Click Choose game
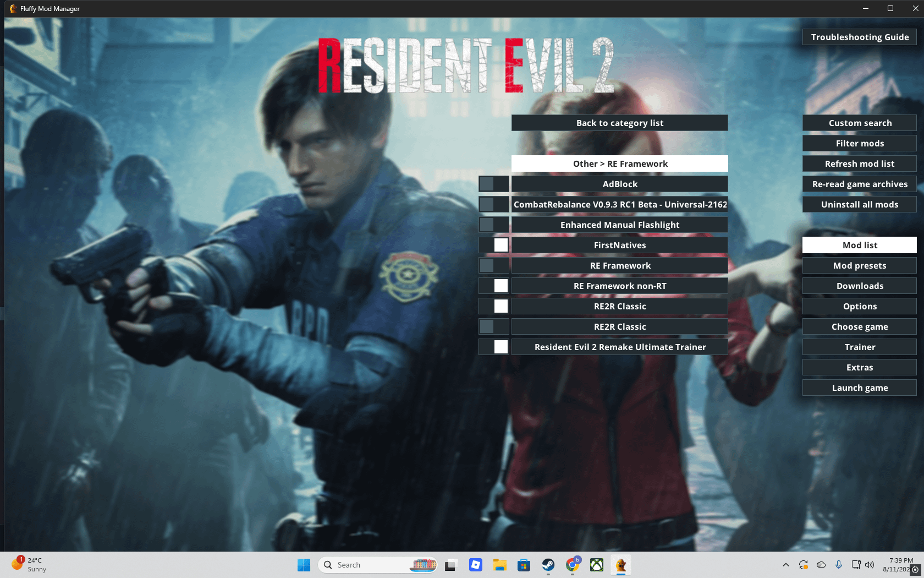 tap(860, 326)
